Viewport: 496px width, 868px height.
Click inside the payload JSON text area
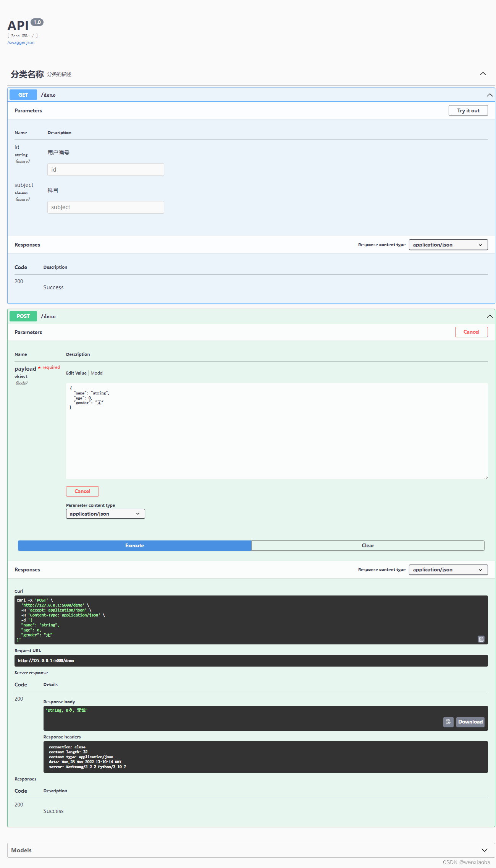coord(277,431)
